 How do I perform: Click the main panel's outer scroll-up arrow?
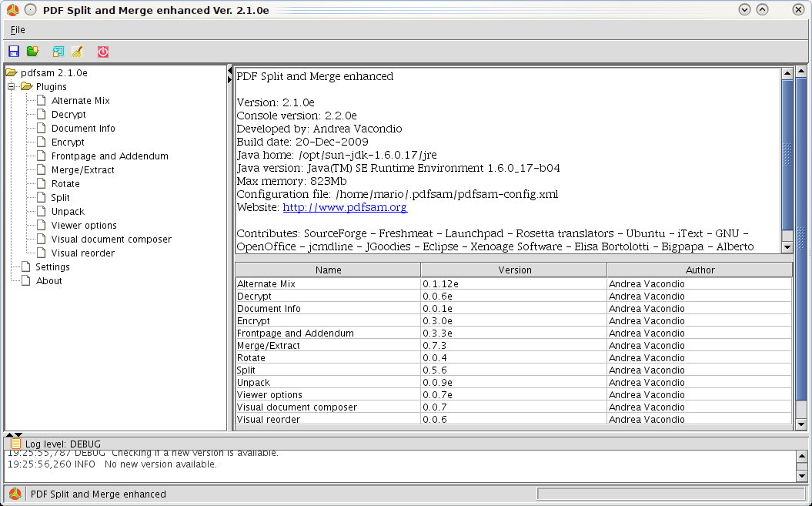coord(801,71)
